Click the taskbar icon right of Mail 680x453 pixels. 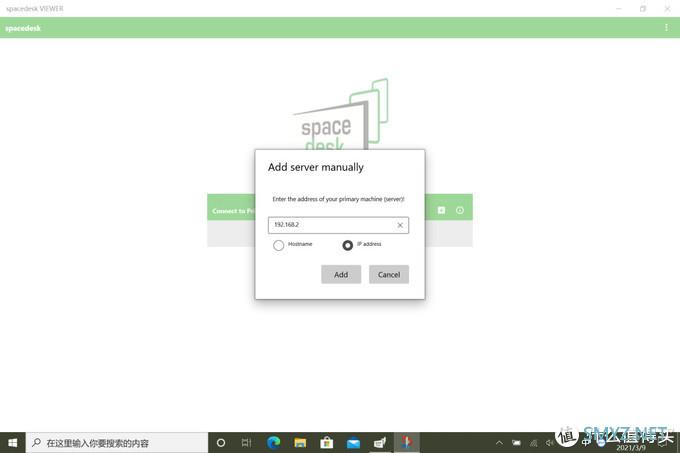[380, 443]
